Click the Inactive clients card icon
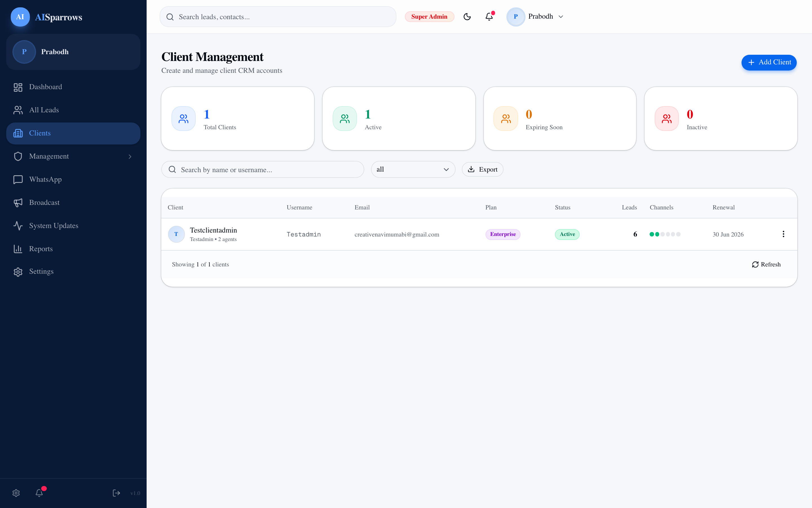The width and height of the screenshot is (812, 508). click(x=667, y=119)
